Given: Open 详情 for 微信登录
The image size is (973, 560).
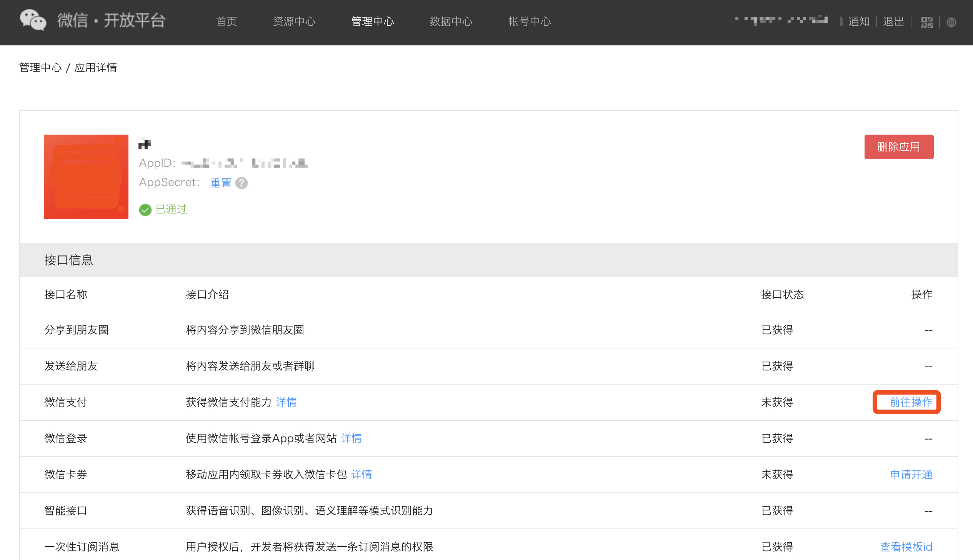Looking at the screenshot, I should point(351,438).
